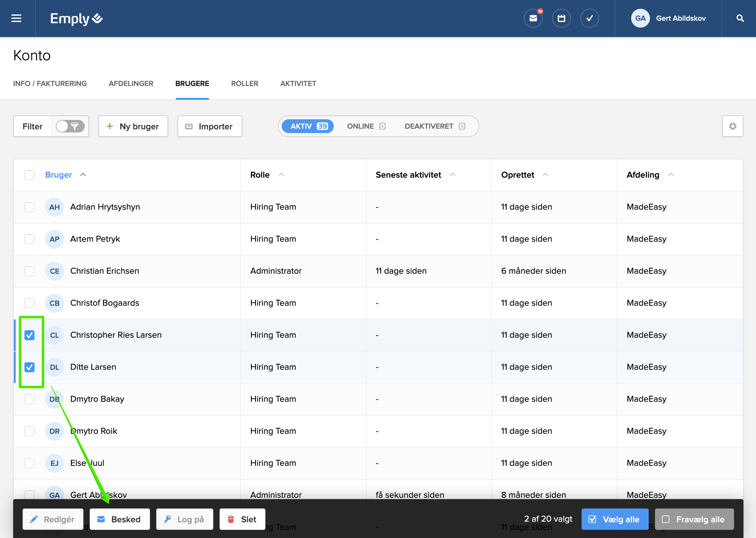Sort by Seneste aktivitet column arrow
Image resolution: width=756 pixels, height=538 pixels.
click(452, 175)
